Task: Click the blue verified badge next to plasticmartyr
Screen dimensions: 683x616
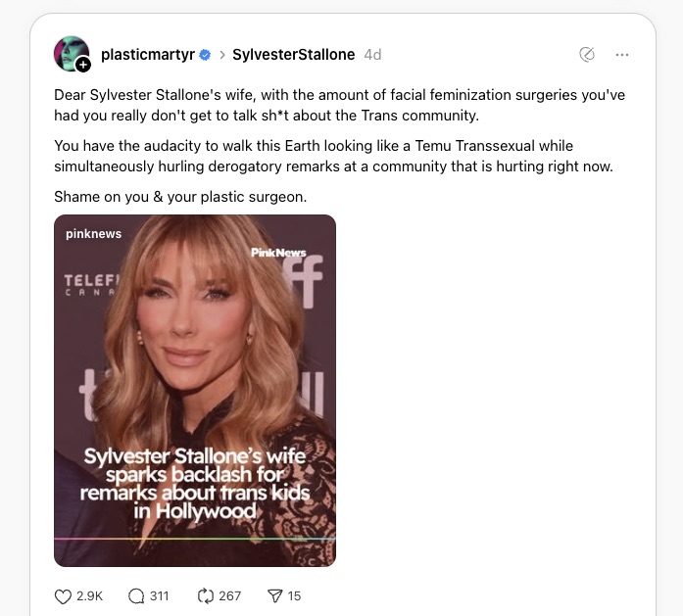Action: click(205, 55)
